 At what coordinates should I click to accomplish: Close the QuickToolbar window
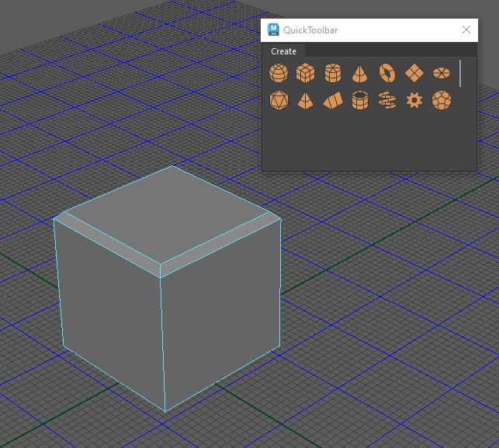[x=466, y=30]
